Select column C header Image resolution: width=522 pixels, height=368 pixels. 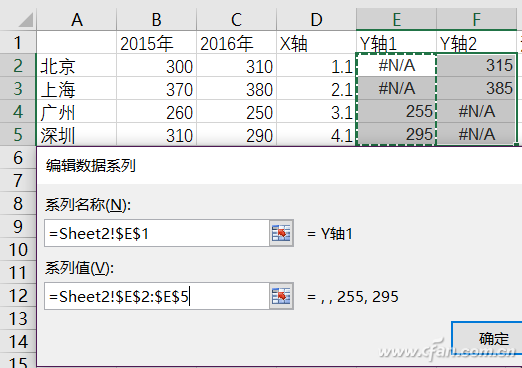237,20
